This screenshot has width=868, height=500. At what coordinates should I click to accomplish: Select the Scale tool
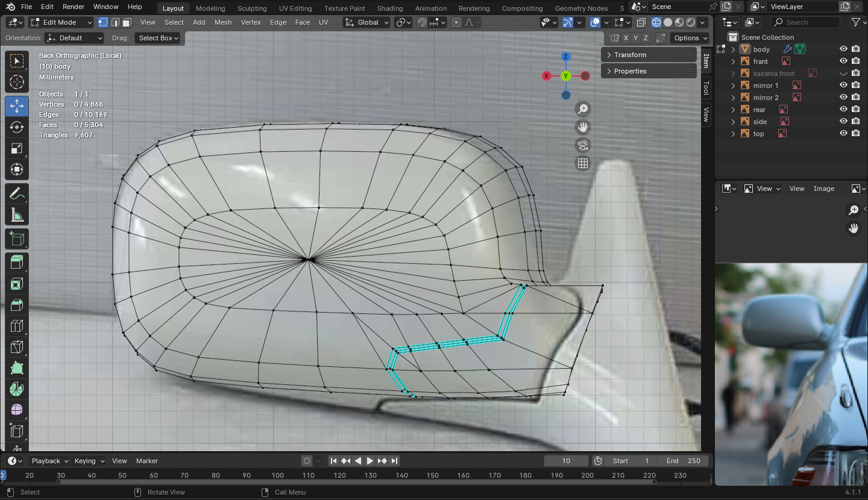17,148
